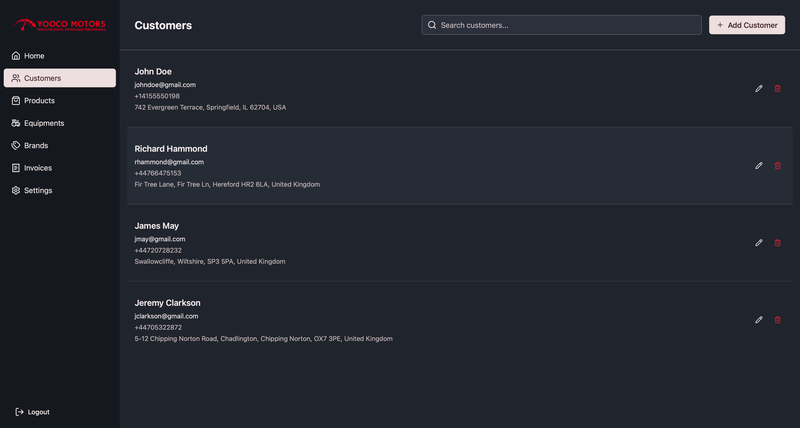Delete Richard Hammond using the trash icon
The image size is (800, 428).
(778, 166)
